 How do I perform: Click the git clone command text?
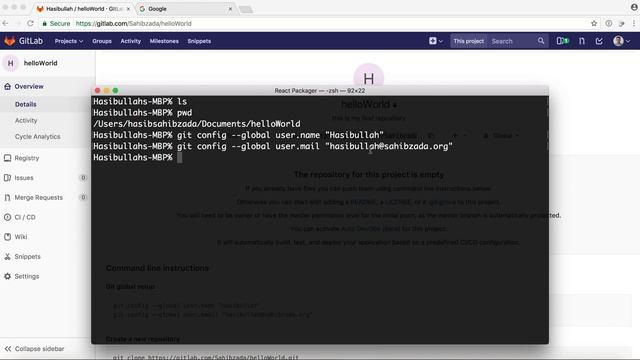pyautogui.click(x=206, y=357)
